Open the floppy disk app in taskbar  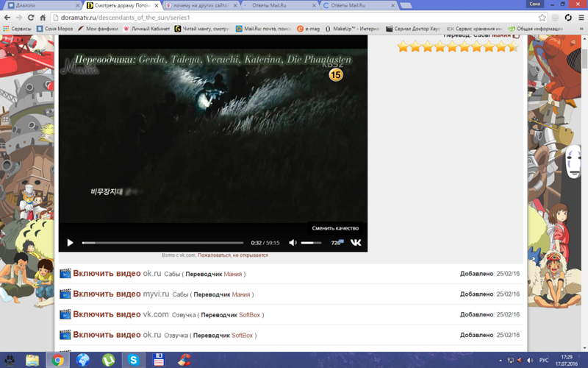pos(159,360)
